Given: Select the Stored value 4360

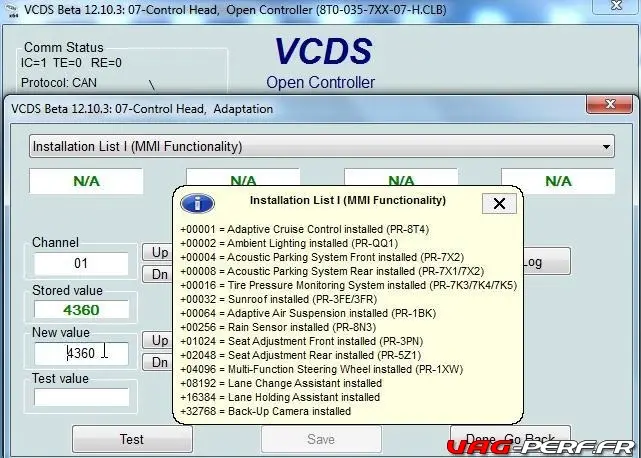Looking at the screenshot, I should (81, 310).
